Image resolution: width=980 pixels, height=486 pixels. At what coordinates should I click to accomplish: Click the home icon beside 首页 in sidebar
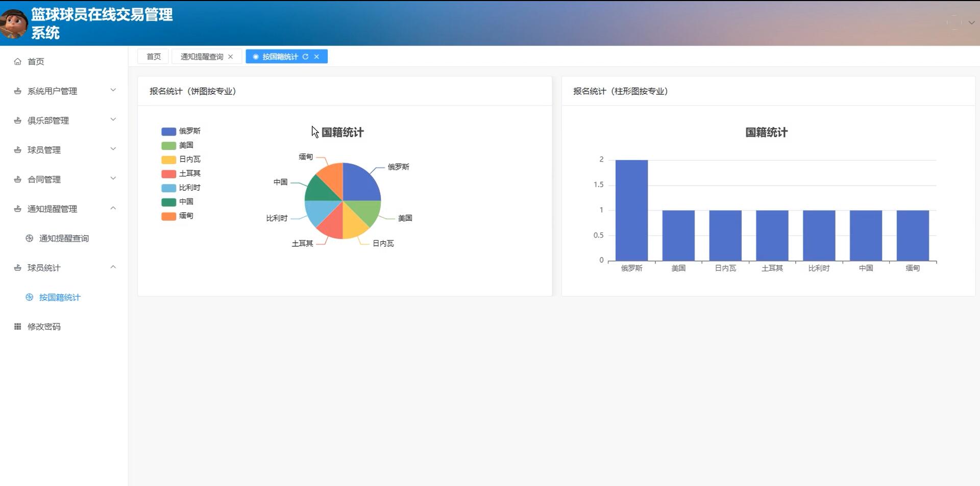[17, 62]
